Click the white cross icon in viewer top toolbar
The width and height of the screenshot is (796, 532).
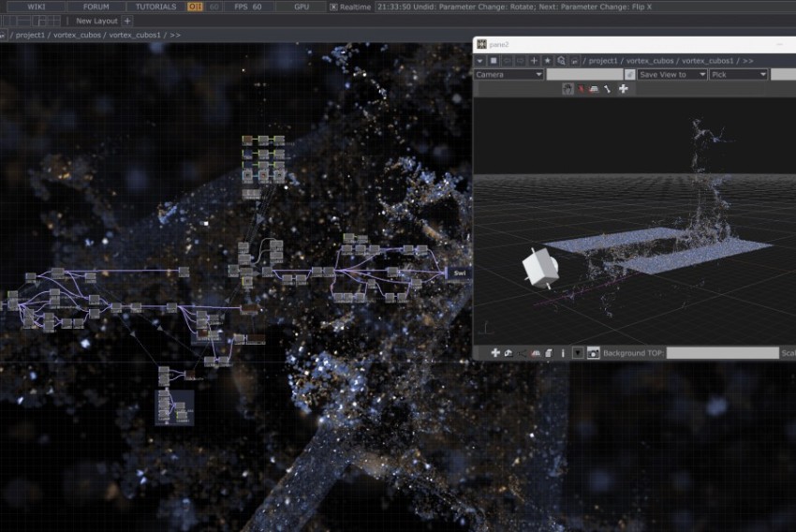[x=624, y=89]
